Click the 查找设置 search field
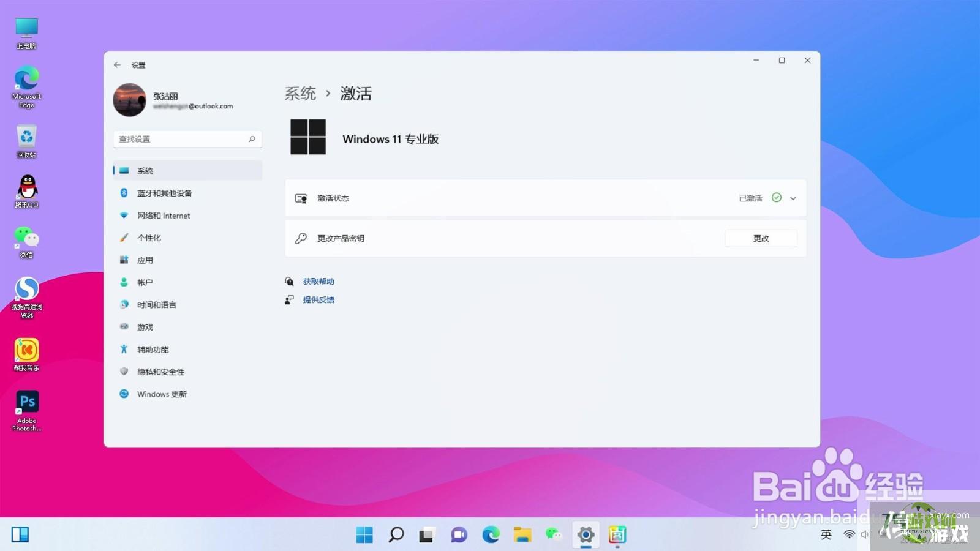This screenshot has height=551, width=980. [x=187, y=139]
